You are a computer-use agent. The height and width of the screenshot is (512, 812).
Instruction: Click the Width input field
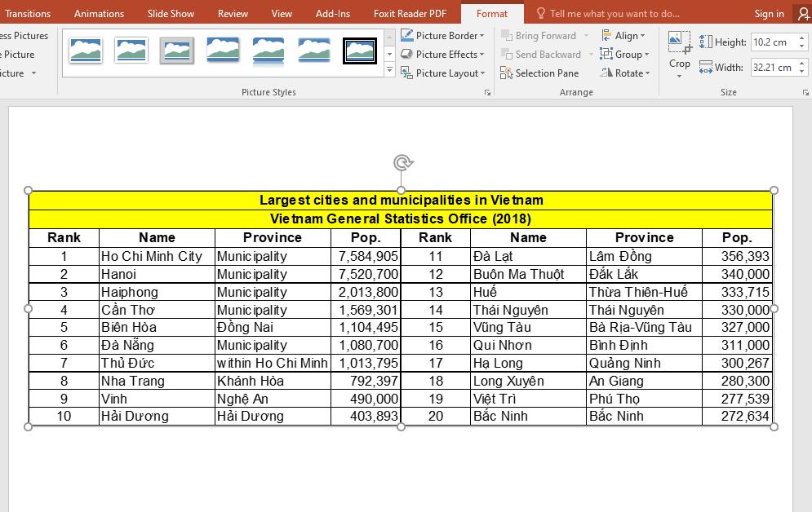(774, 67)
